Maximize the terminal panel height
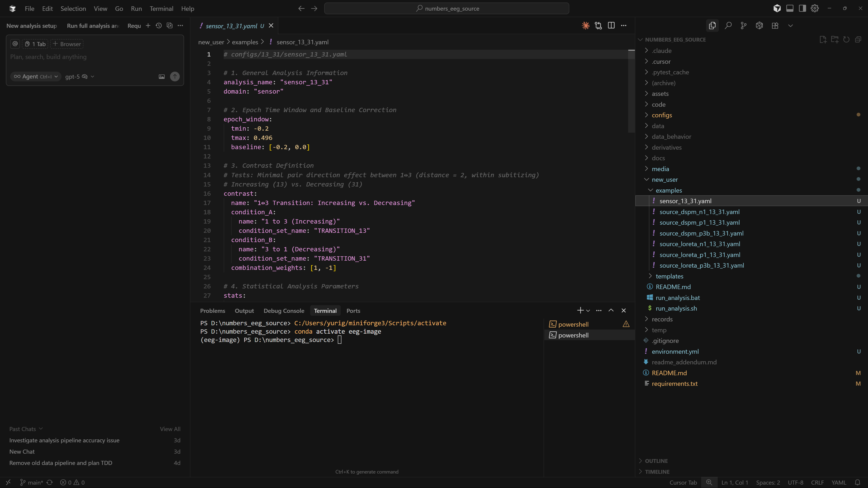 click(x=610, y=310)
